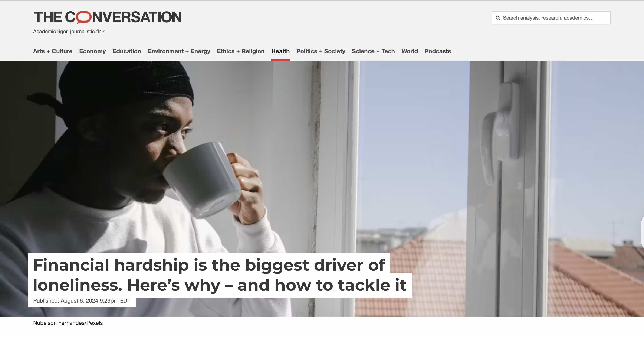Image resolution: width=644 pixels, height=338 pixels.
Task: Click the Nubelson Fernandes/Pexels photo credit
Action: click(68, 323)
